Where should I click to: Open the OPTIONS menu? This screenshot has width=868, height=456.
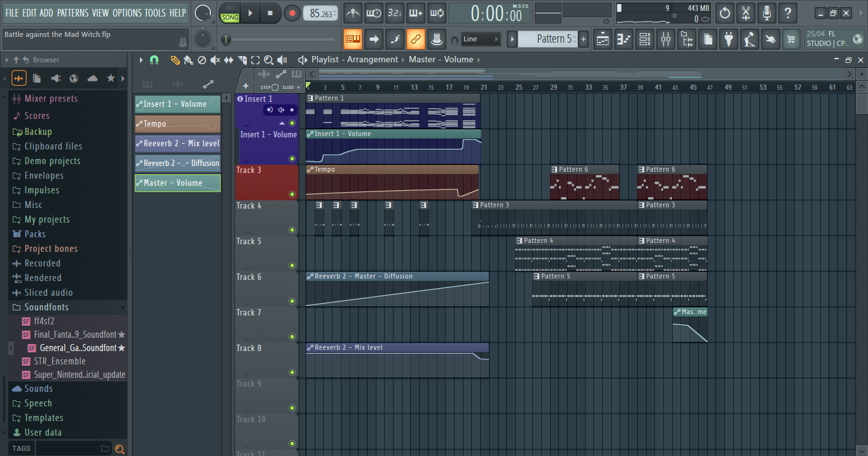point(127,13)
